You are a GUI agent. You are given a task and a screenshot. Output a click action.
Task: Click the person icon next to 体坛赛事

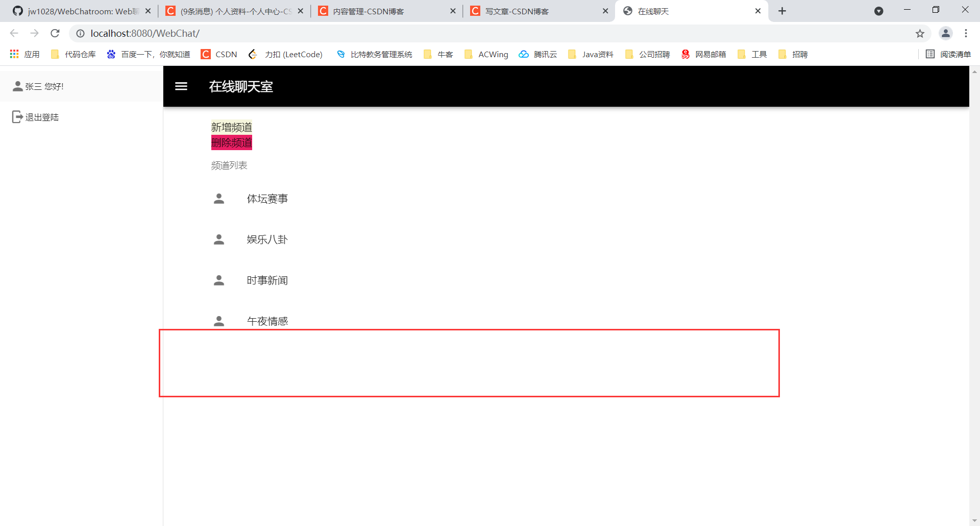pos(219,199)
